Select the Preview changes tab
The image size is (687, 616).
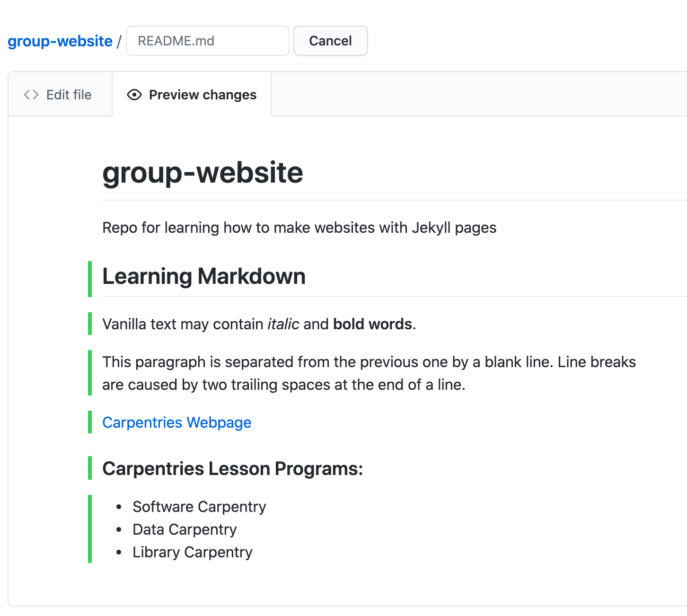point(202,95)
